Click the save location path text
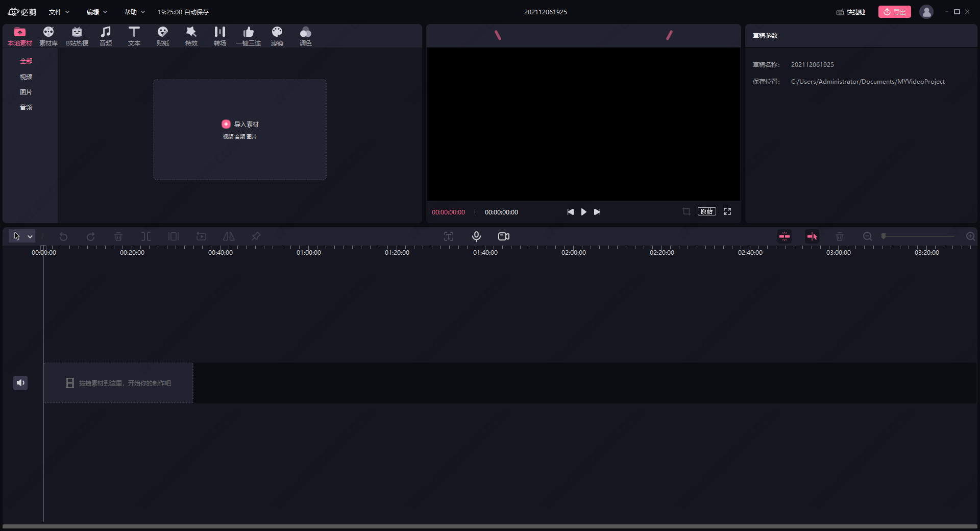This screenshot has width=980, height=531. click(868, 82)
